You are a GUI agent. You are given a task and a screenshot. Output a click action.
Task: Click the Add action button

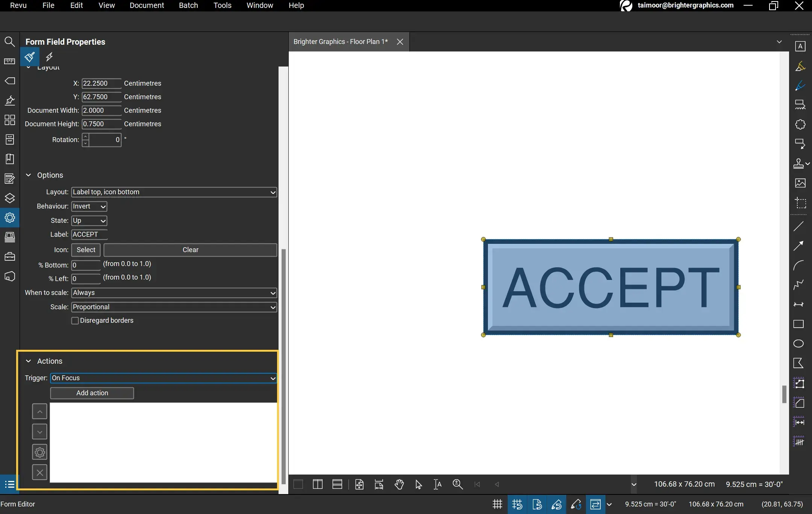(92, 393)
